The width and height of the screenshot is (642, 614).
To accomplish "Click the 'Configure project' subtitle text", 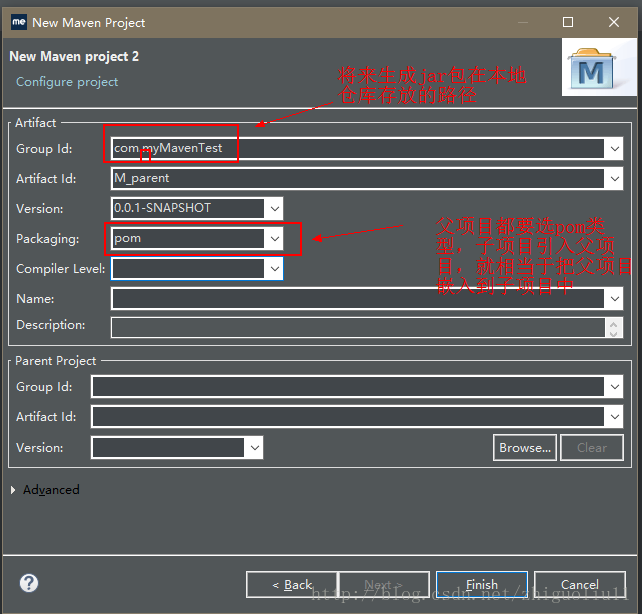I will (67, 82).
